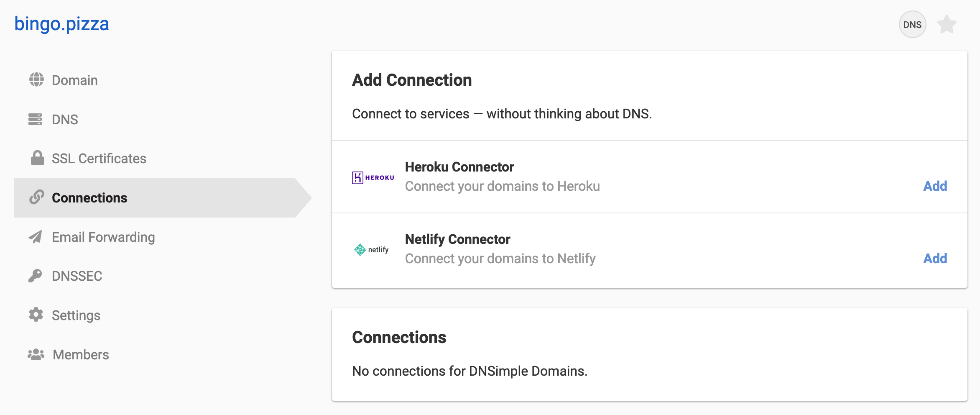Select the Heroku Connector title
The width and height of the screenshot is (980, 415).
click(x=459, y=167)
